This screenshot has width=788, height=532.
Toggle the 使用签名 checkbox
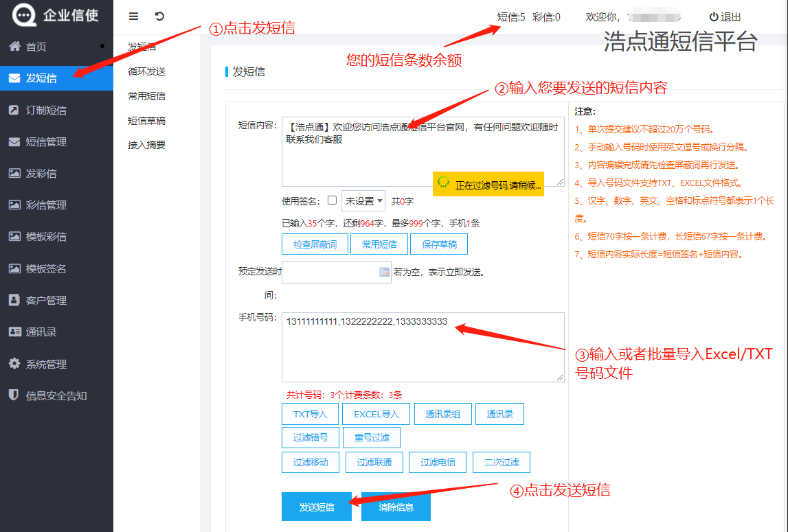click(332, 200)
